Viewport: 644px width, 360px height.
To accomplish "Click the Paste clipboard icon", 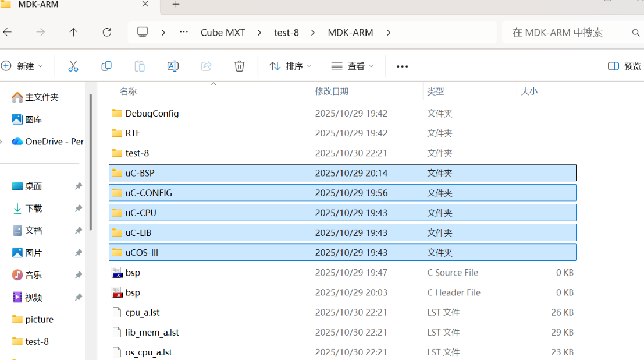I will tap(140, 66).
